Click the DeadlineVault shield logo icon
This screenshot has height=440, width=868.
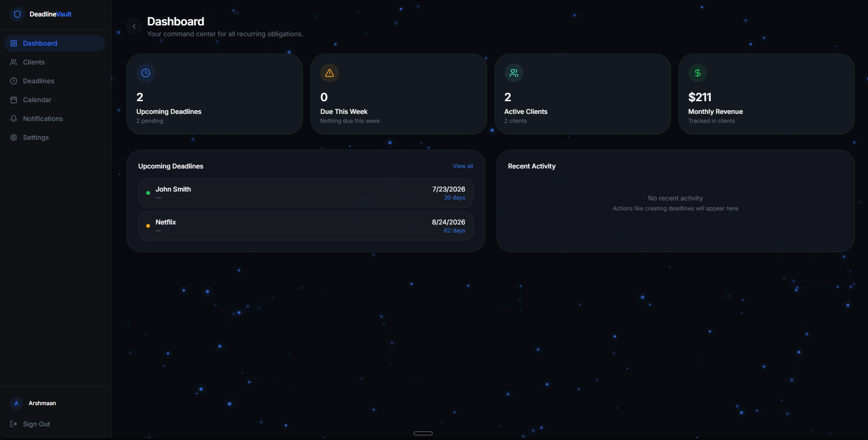[x=17, y=14]
